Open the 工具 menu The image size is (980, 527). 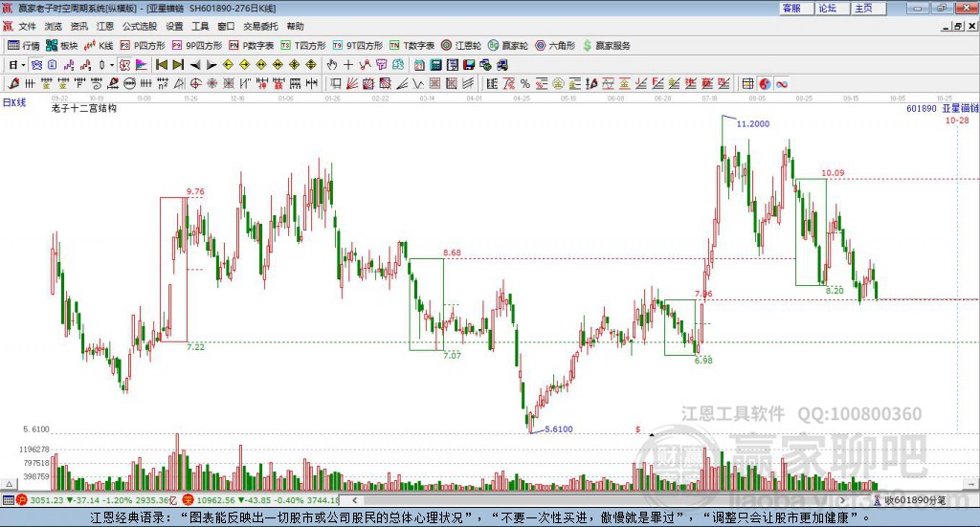tap(200, 26)
